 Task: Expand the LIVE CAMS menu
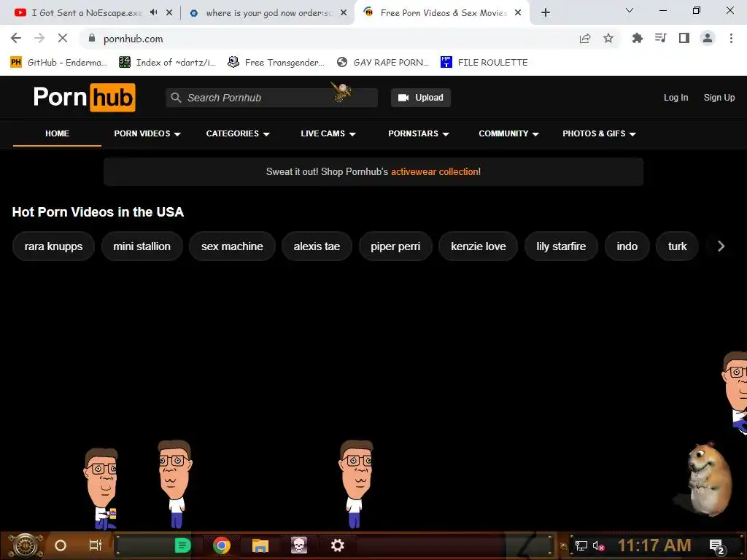pyautogui.click(x=328, y=134)
